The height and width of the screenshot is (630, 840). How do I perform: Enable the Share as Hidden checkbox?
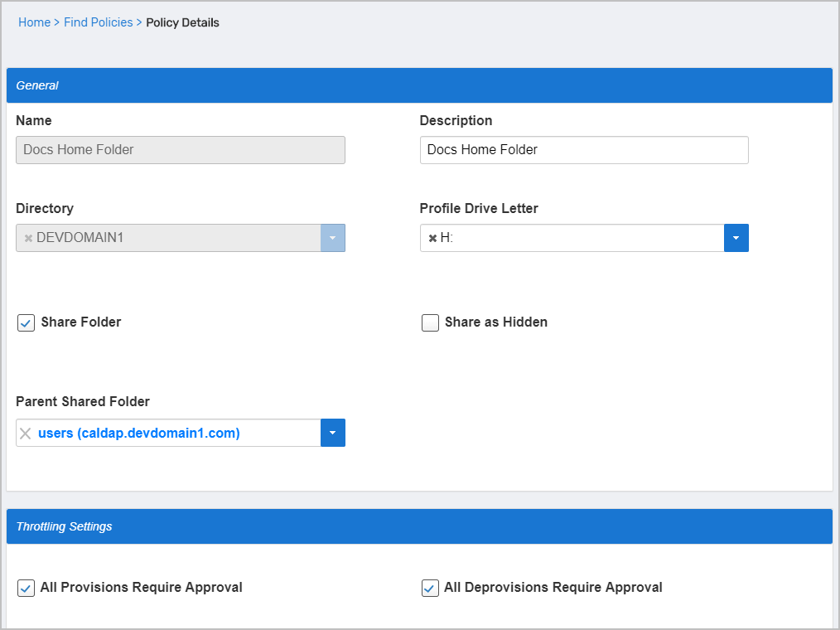click(430, 322)
